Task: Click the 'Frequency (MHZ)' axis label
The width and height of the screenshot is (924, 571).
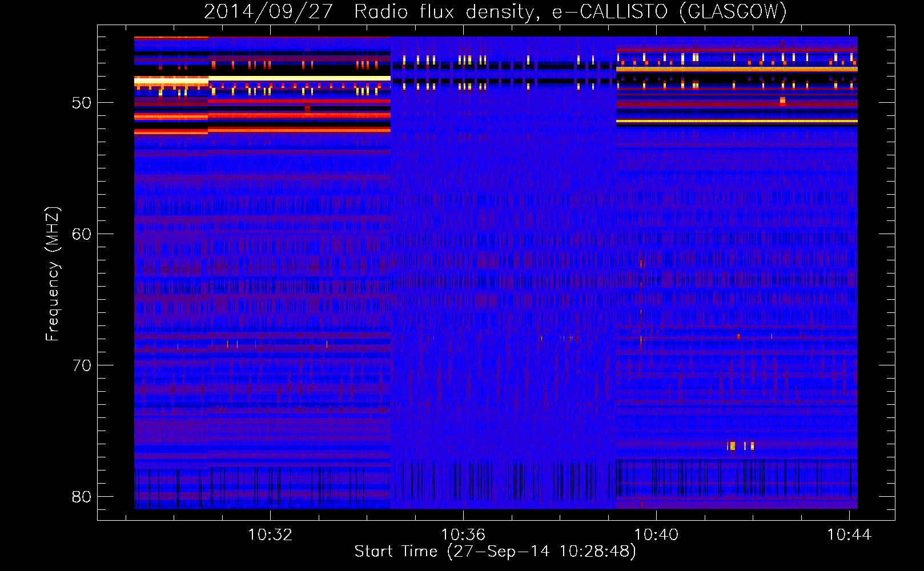Action: [53, 274]
